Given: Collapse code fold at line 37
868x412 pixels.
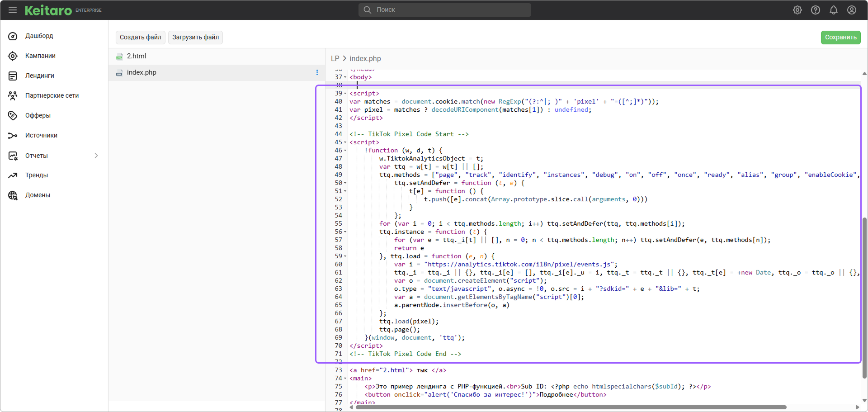Looking at the screenshot, I should [345, 77].
